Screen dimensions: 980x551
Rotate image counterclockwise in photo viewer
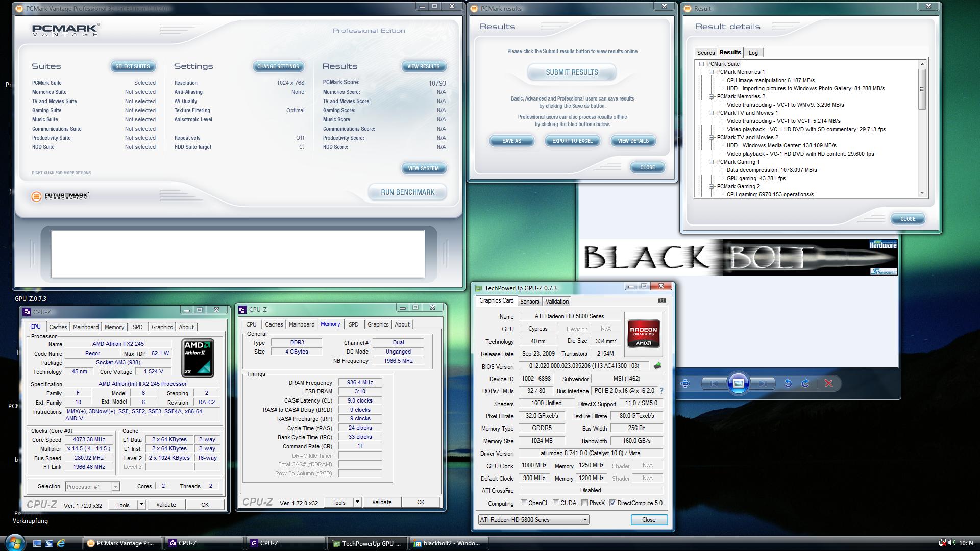coord(788,383)
